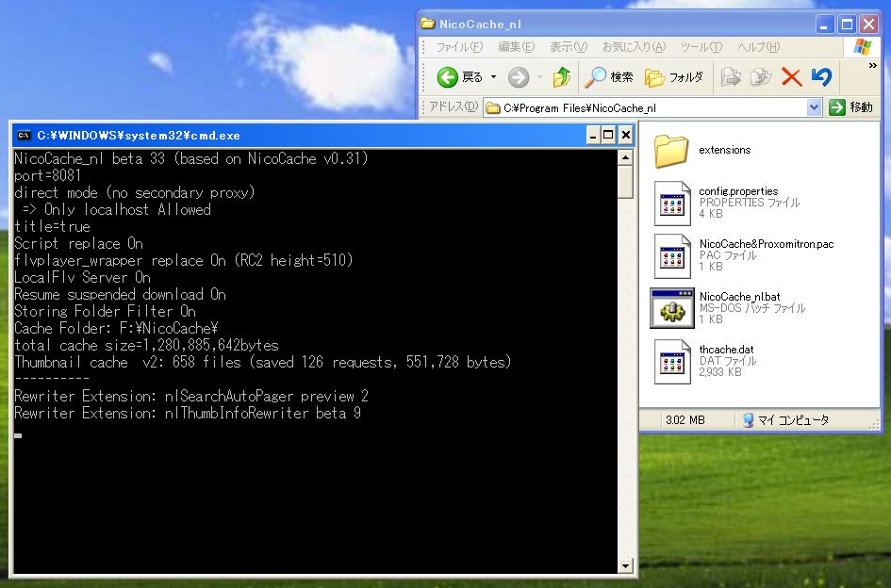Screen dimensions: 891x588
Task: Click the address bar folder icon
Action: point(493,108)
